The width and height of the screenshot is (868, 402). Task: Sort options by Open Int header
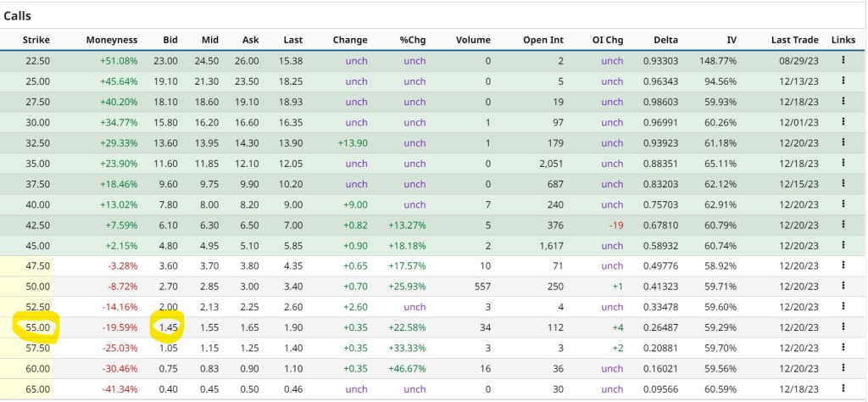tap(542, 40)
